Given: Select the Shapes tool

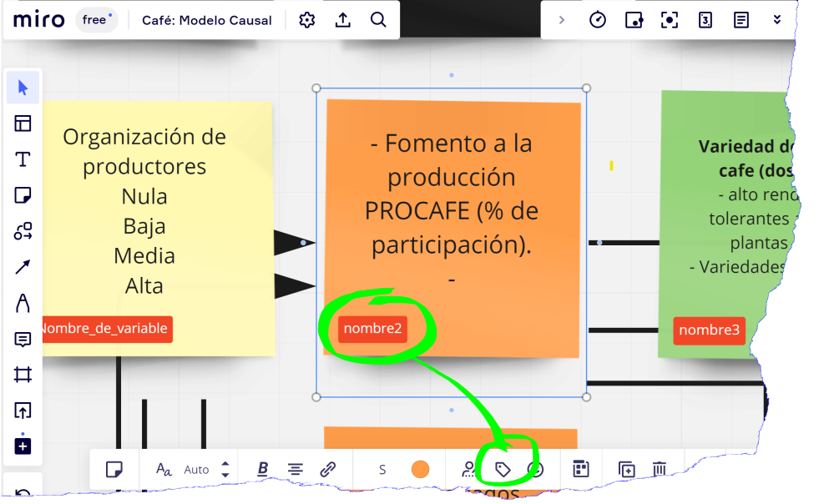Looking at the screenshot, I should [x=23, y=232].
